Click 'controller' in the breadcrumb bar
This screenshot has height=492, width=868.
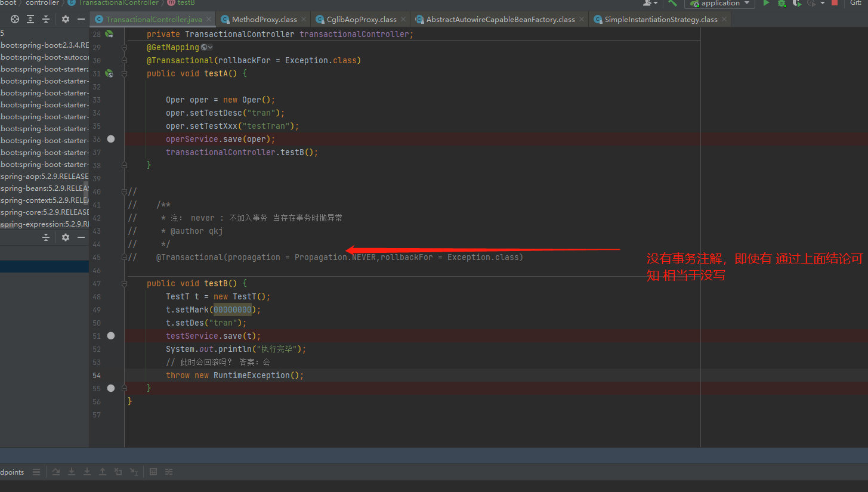[x=42, y=3]
